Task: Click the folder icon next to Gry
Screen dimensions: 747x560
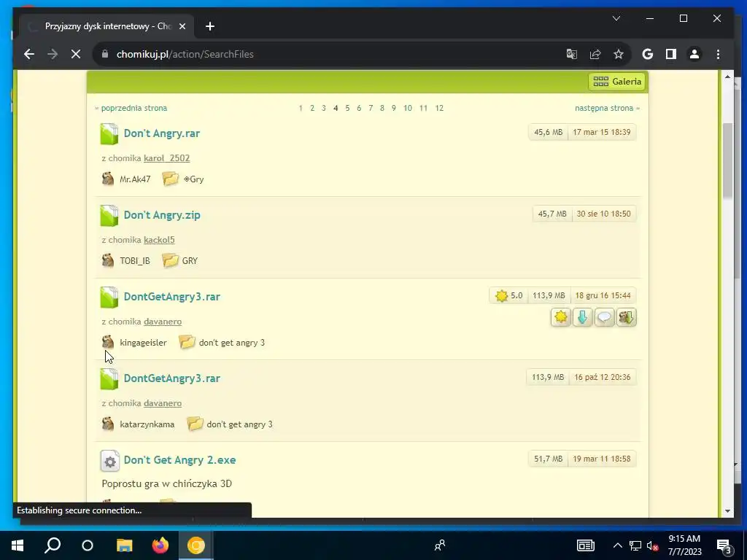Action: point(170,179)
